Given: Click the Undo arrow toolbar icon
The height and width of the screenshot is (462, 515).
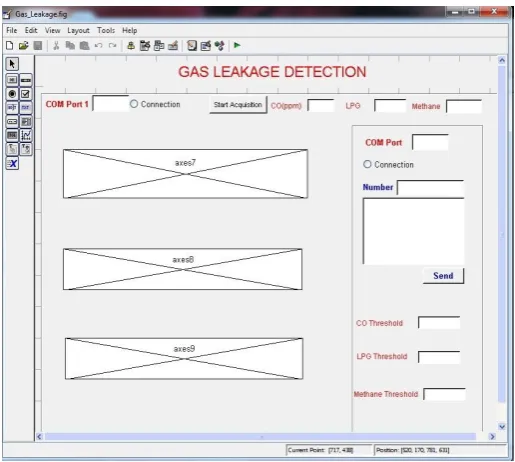Looking at the screenshot, I should point(98,45).
